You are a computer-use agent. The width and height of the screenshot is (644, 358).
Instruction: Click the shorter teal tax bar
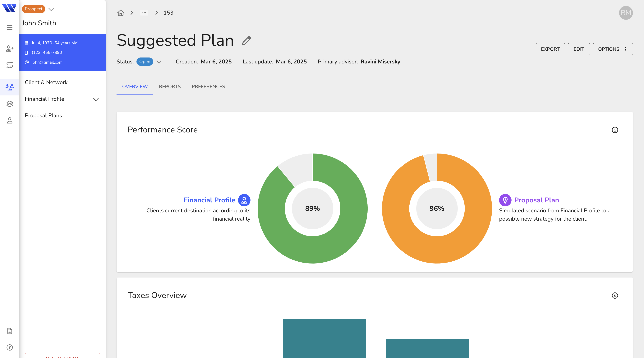(427, 348)
